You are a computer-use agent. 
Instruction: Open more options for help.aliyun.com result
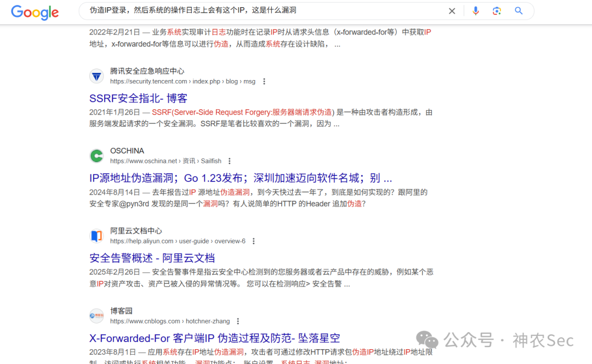[x=253, y=241]
